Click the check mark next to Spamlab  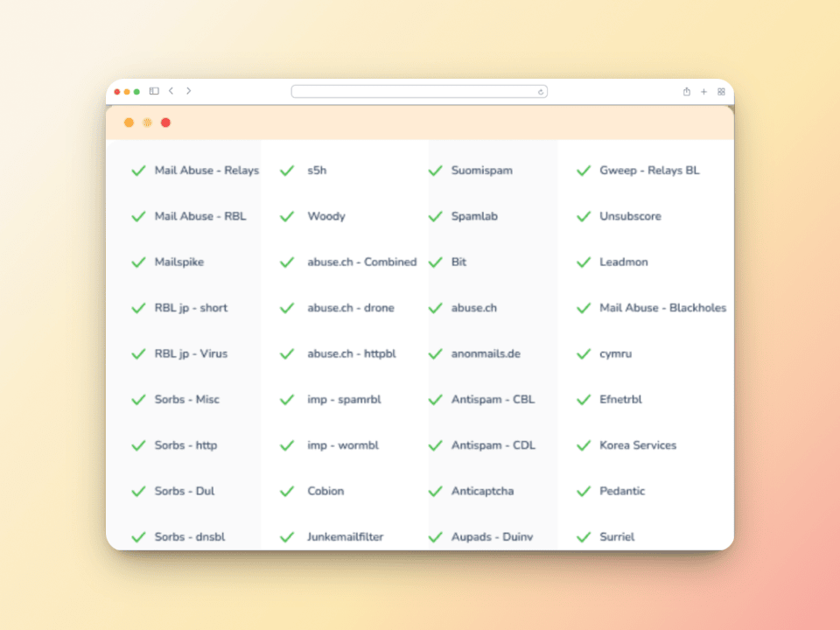click(x=436, y=216)
